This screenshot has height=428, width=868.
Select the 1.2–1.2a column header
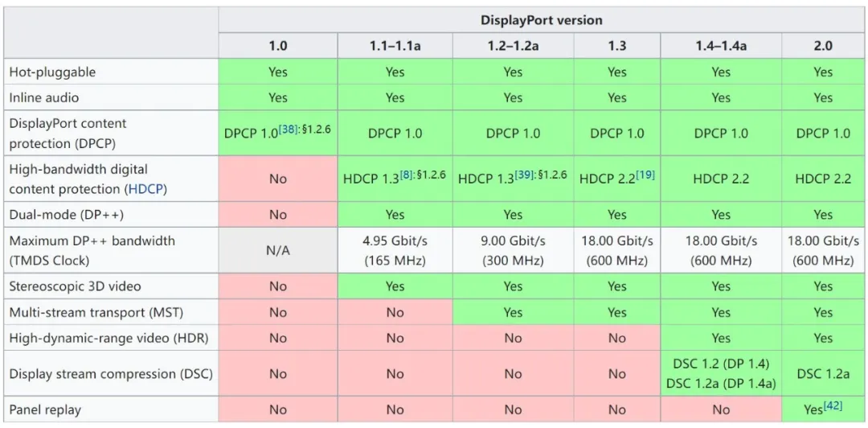pyautogui.click(x=513, y=46)
